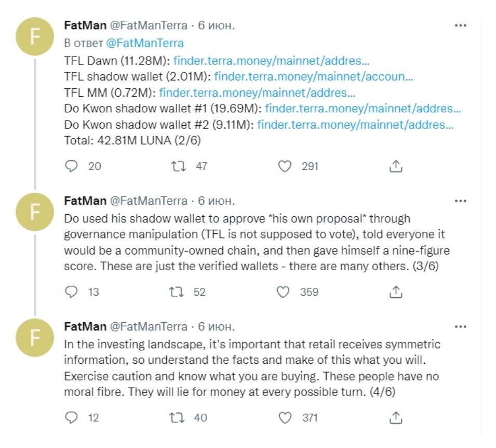Open the TFL Dawn finder link
This screenshot has height=448, width=496.
271,60
